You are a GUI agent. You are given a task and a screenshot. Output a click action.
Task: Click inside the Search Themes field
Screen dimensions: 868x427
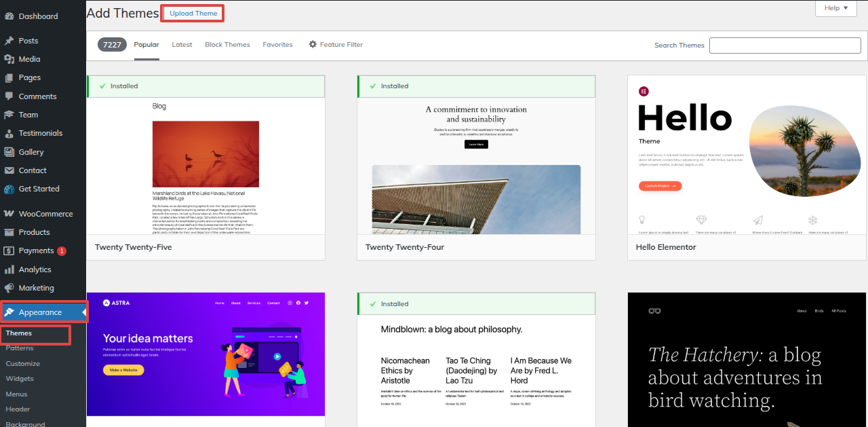785,45
